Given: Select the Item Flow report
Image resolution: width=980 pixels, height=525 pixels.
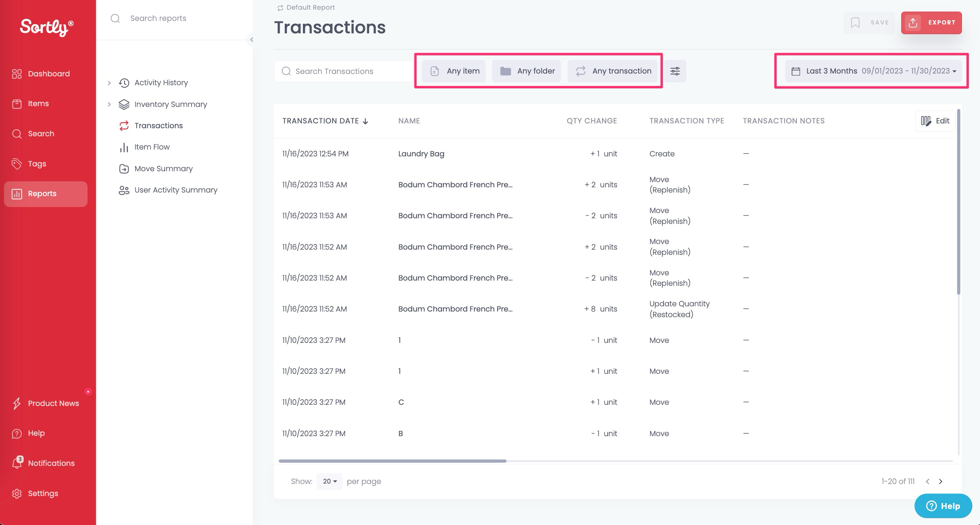Looking at the screenshot, I should [x=152, y=147].
